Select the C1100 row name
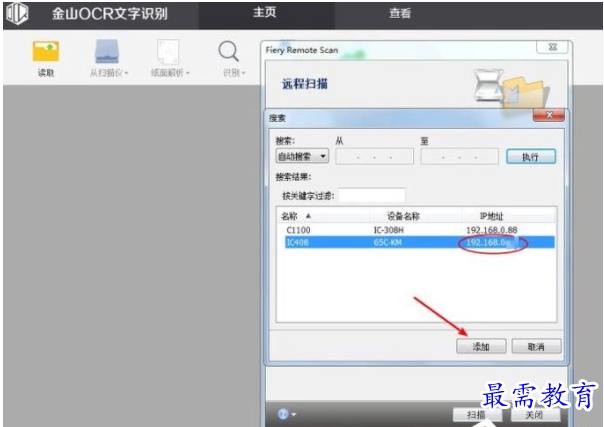This screenshot has height=427, width=604. [x=298, y=230]
